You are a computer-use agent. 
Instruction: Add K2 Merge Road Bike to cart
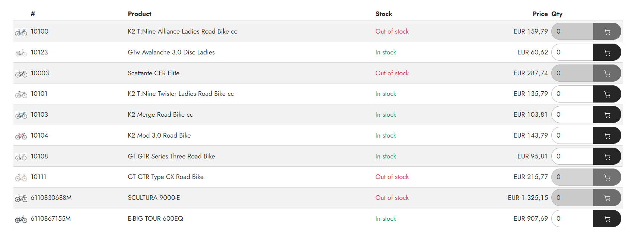[x=607, y=115]
